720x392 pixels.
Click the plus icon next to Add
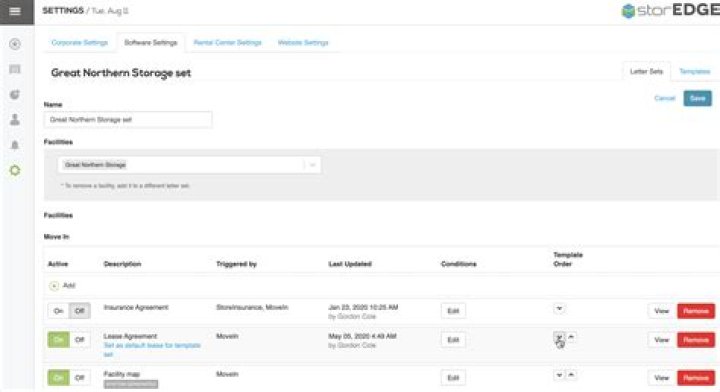click(x=54, y=286)
